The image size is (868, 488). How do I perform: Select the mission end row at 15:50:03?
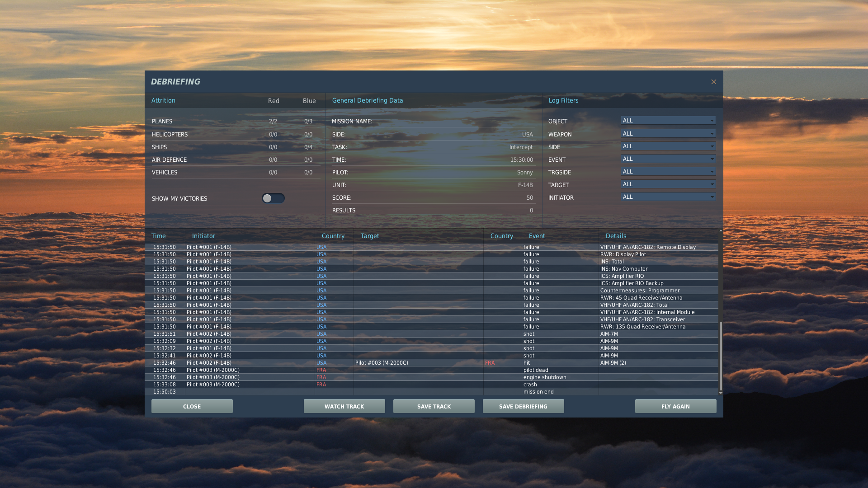tap(431, 392)
